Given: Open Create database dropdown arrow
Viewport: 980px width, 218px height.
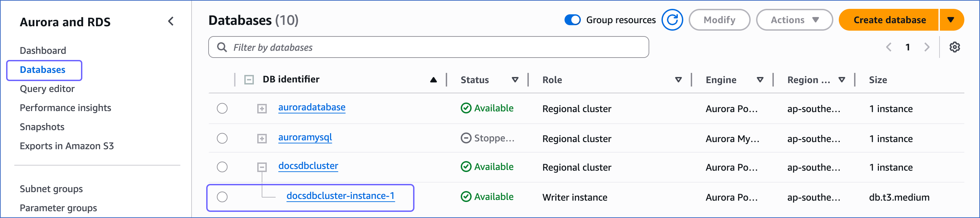Looking at the screenshot, I should click(x=951, y=20).
